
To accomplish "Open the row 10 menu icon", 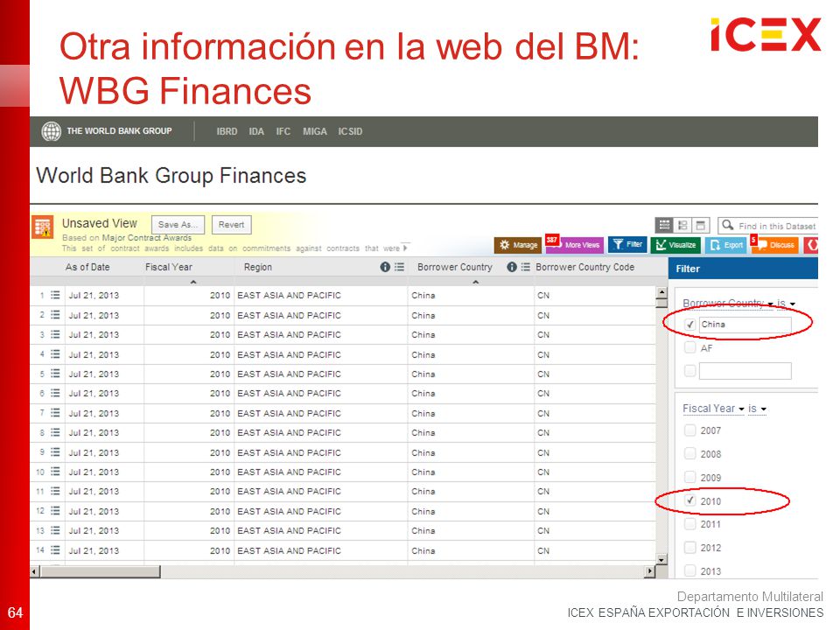I will 55,472.
